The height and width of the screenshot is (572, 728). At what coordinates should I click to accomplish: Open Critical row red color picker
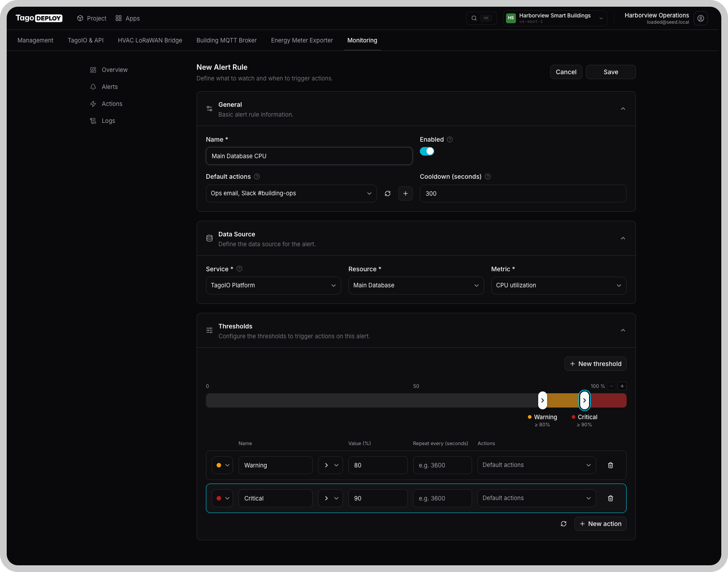pyautogui.click(x=222, y=498)
